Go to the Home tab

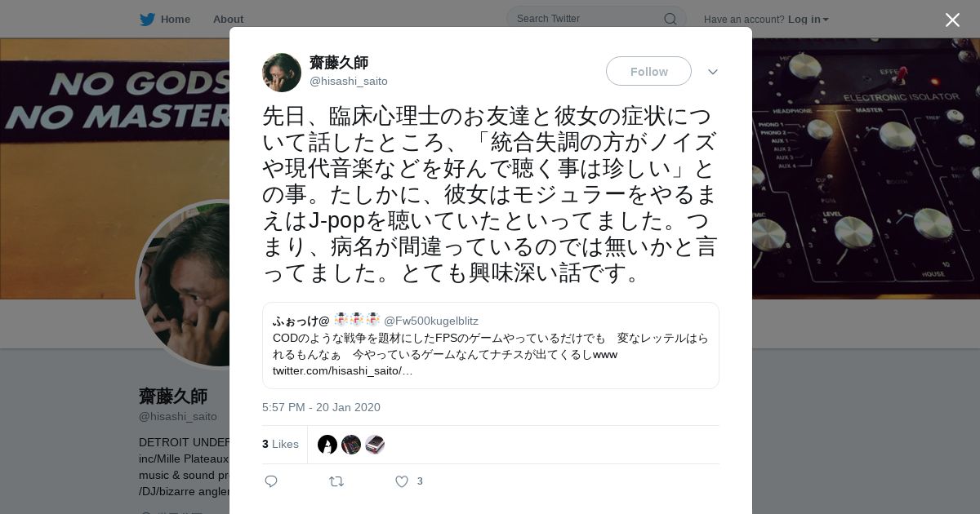click(166, 19)
